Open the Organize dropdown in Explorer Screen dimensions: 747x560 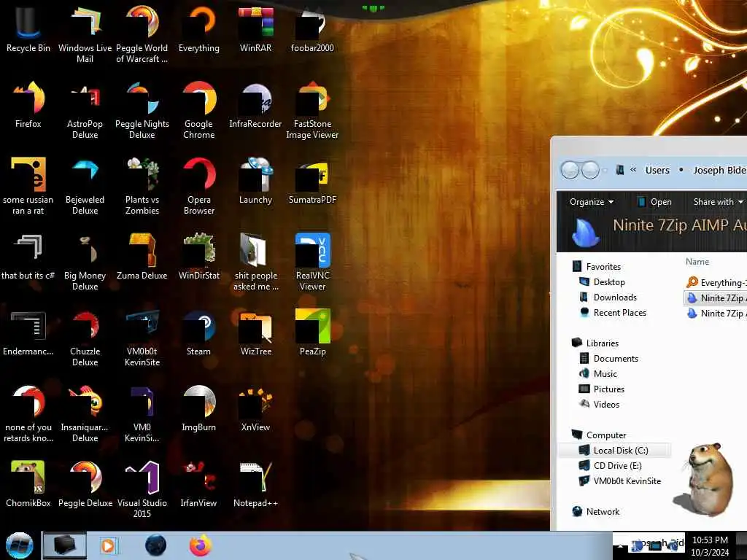click(x=591, y=202)
